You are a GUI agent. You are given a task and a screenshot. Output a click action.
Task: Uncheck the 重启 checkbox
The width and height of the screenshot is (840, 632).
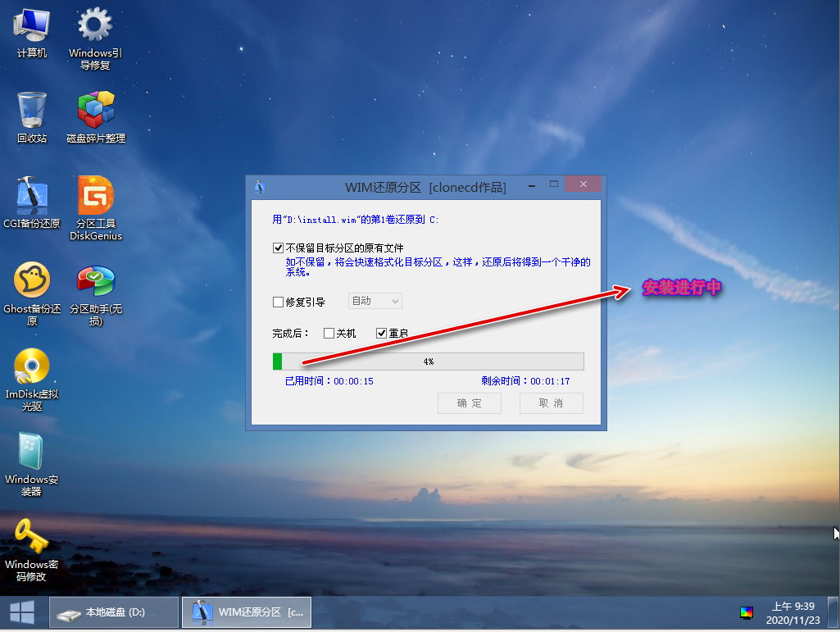click(x=381, y=334)
